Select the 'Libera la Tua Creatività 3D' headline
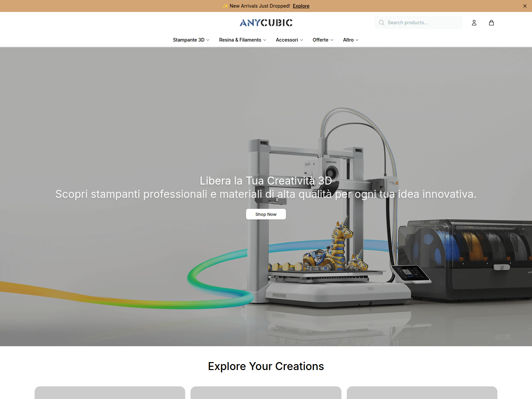 coord(266,181)
